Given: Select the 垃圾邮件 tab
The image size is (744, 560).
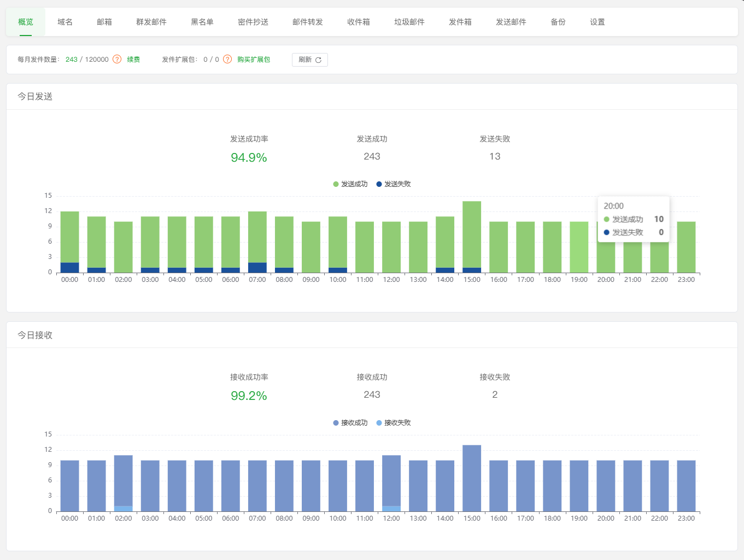Looking at the screenshot, I should 409,22.
